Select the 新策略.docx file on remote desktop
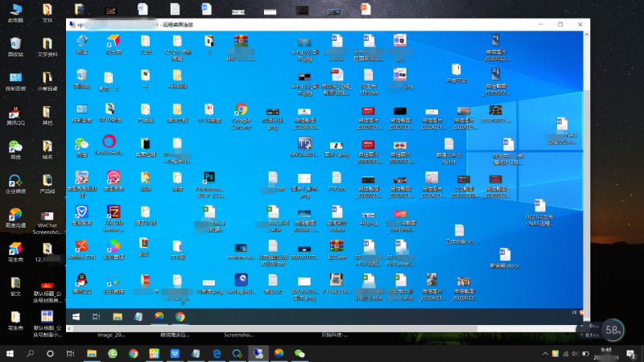 (505, 256)
